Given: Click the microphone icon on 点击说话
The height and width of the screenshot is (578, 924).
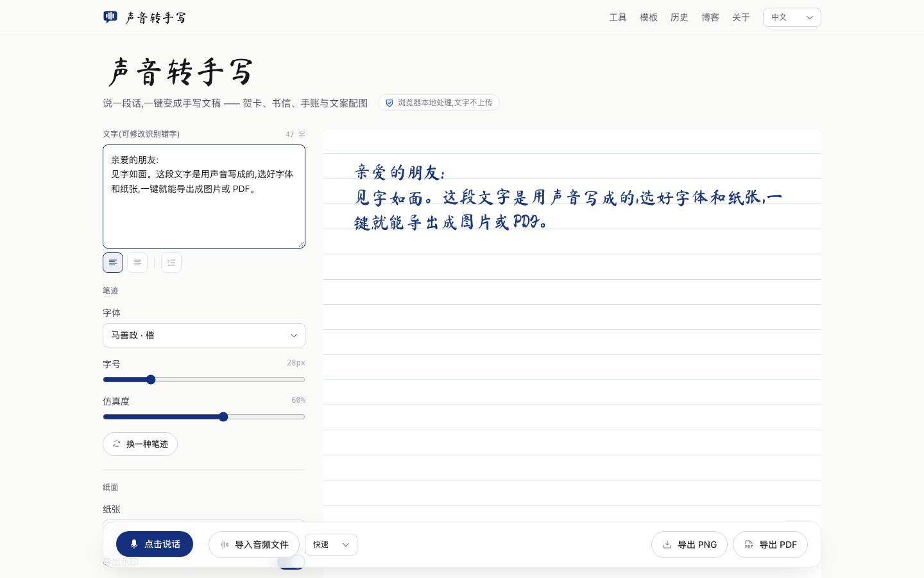Looking at the screenshot, I should pyautogui.click(x=134, y=544).
